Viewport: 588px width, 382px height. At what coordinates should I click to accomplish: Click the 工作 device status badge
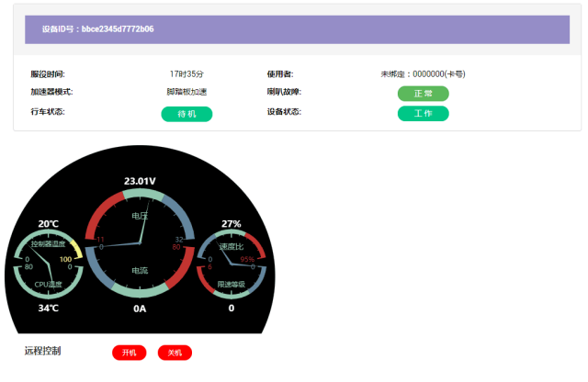click(x=423, y=114)
